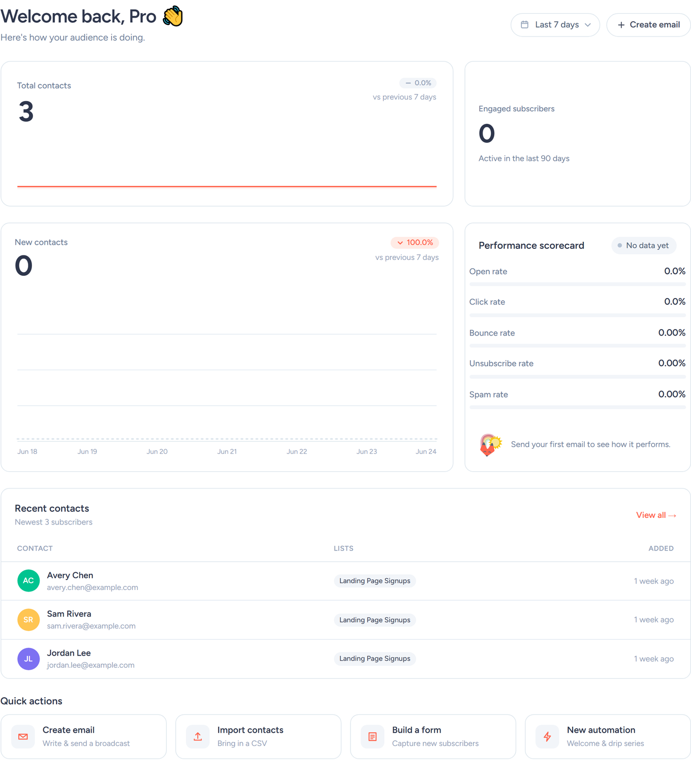This screenshot has width=691, height=784.
Task: Click the Jun 18 axis label
Action: pyautogui.click(x=27, y=451)
